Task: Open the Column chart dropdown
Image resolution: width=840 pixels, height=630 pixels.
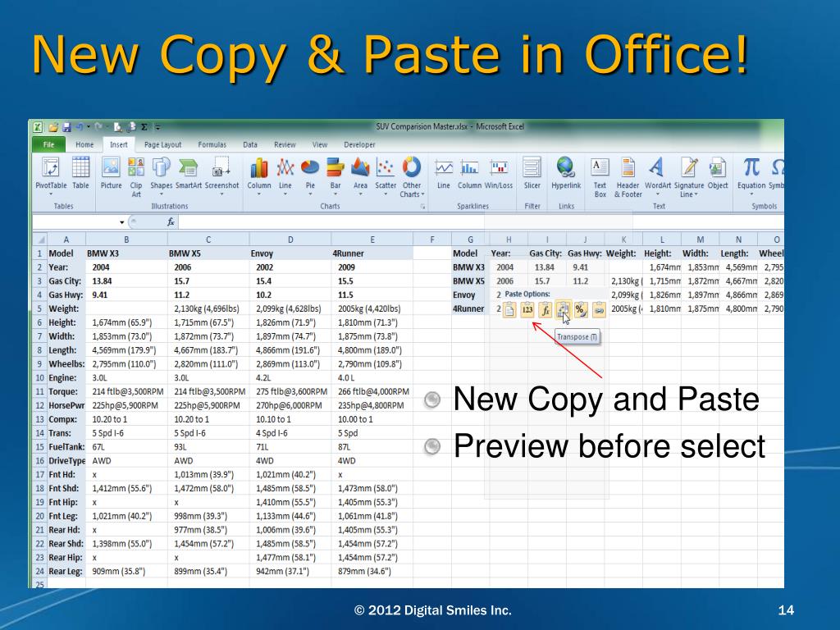Action: [x=259, y=194]
